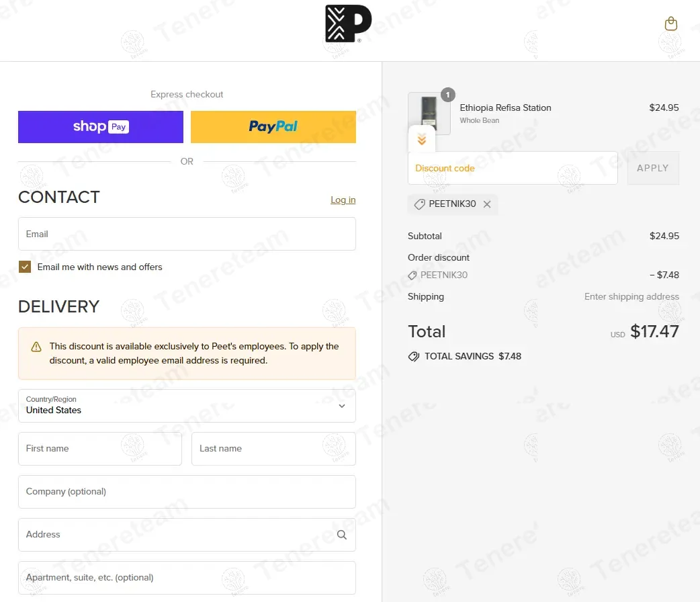Open the Country/Region dropdown
The width and height of the screenshot is (700, 602).
tap(187, 406)
